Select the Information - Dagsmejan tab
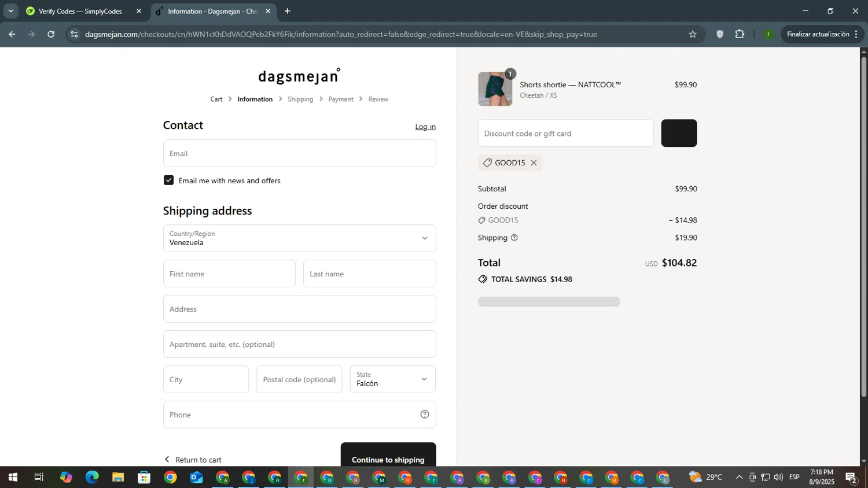Viewport: 868px width, 488px height. [x=212, y=11]
